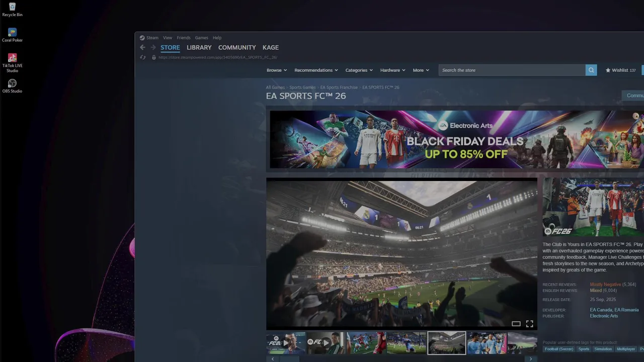Image resolution: width=644 pixels, height=362 pixels.
Task: Open the Black Friday Deals banner
Action: point(457,139)
